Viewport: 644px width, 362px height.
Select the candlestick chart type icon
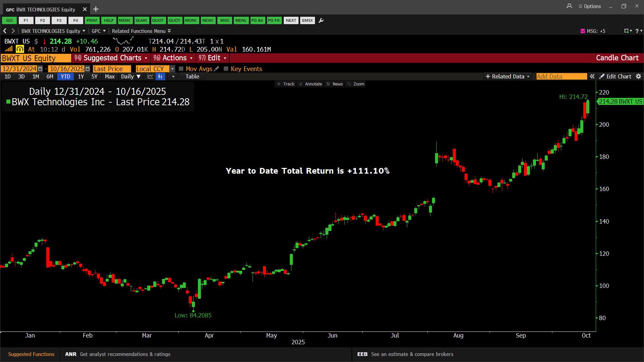tap(160, 76)
